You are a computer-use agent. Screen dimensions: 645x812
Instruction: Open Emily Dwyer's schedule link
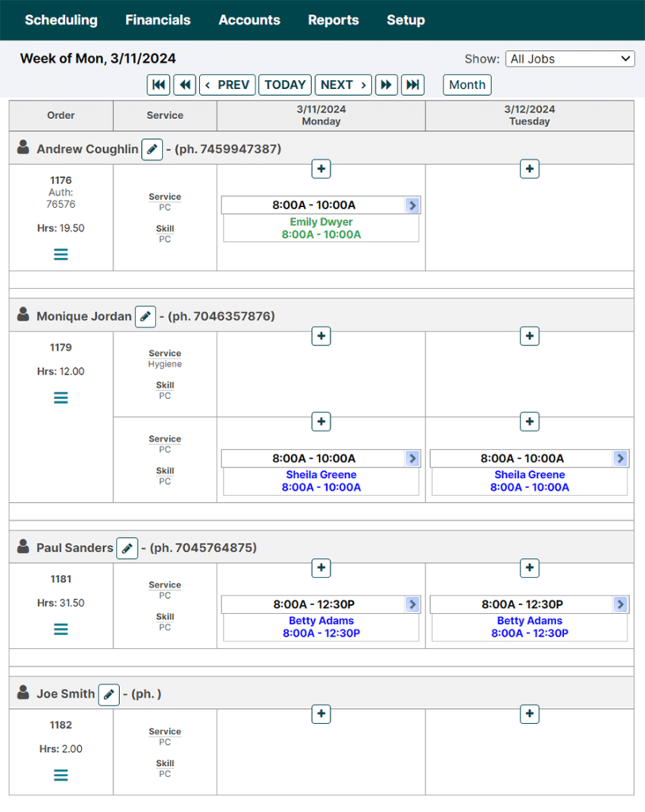tap(321, 222)
